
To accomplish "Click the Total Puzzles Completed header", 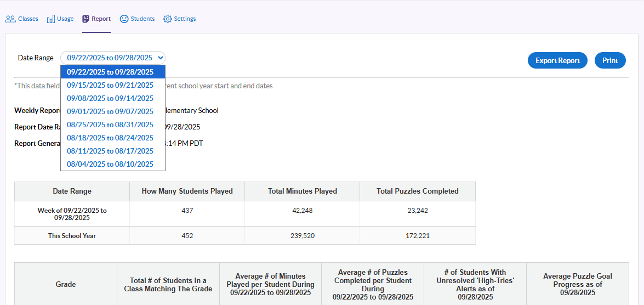I will [418, 191].
